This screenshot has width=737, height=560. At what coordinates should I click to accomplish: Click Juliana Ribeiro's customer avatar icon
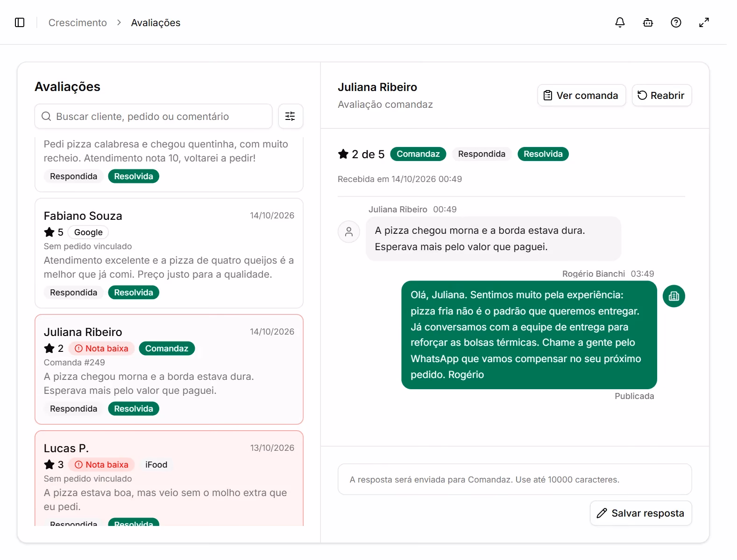349,232
